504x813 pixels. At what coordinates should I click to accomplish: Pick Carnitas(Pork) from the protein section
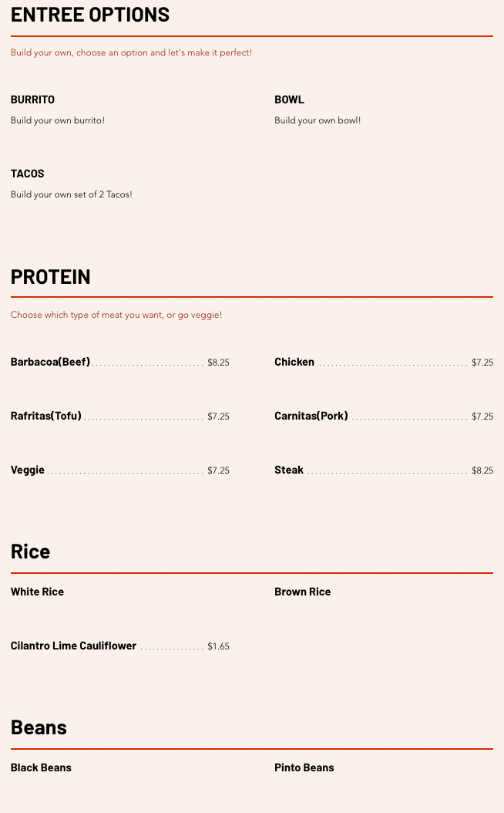coord(311,416)
